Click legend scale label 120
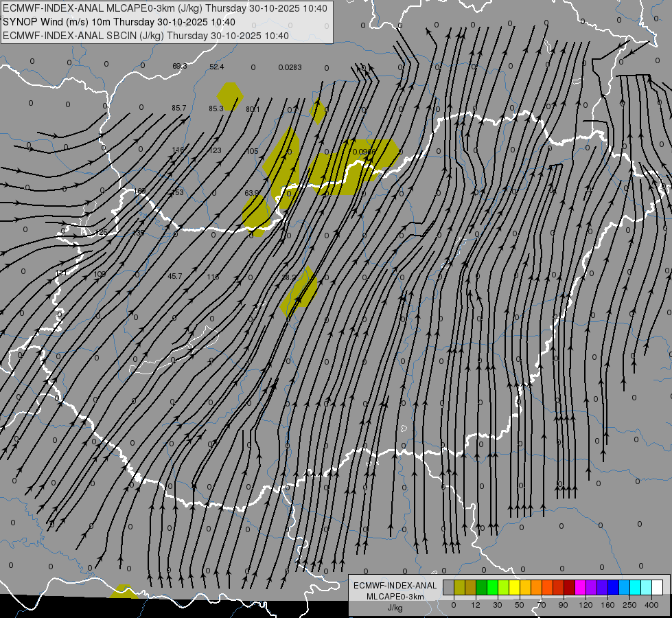The height and width of the screenshot is (618, 672). (586, 605)
